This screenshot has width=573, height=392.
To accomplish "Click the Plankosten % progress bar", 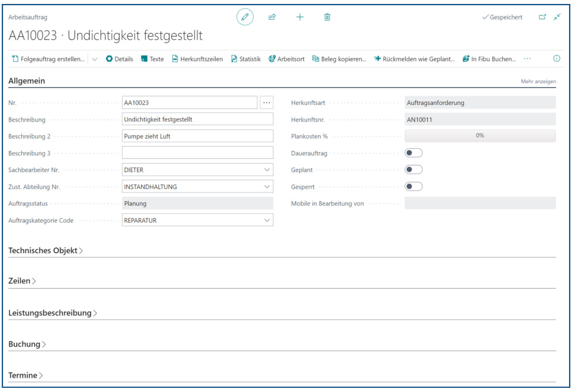I will click(480, 136).
